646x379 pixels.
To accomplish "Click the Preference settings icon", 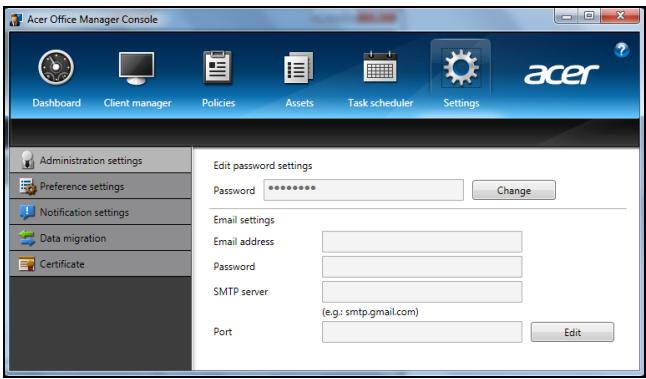I will click(28, 187).
